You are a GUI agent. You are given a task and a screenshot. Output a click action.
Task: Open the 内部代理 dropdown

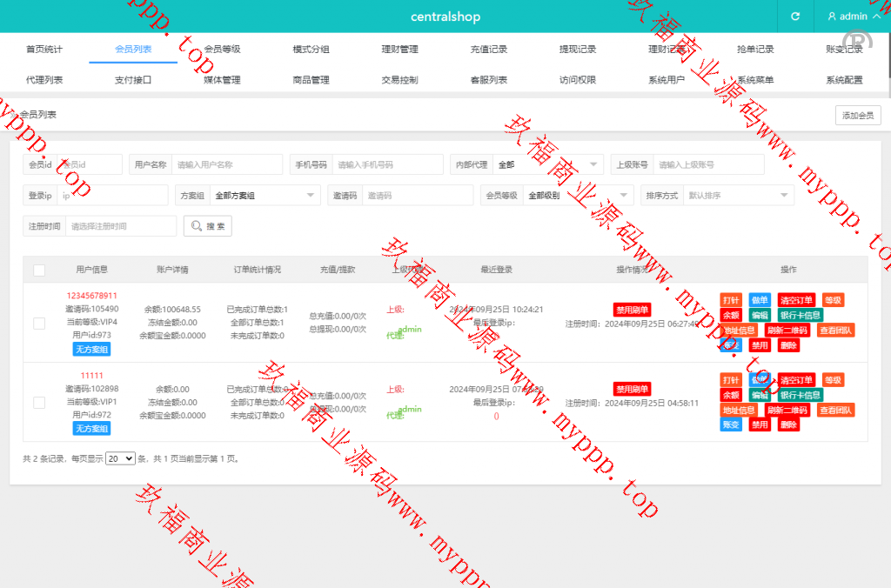click(x=547, y=164)
